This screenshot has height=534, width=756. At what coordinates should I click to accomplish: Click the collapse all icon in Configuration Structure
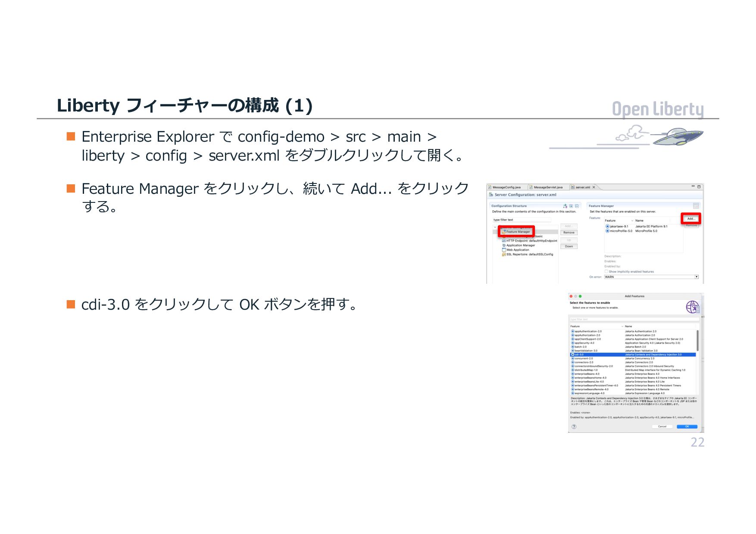click(577, 206)
